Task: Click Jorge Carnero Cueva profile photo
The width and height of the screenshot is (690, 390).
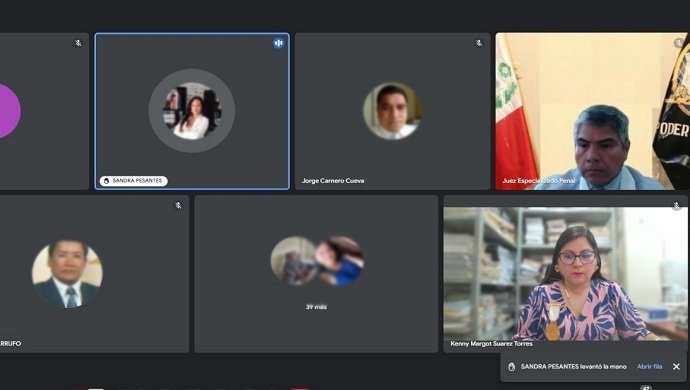Action: (x=393, y=110)
